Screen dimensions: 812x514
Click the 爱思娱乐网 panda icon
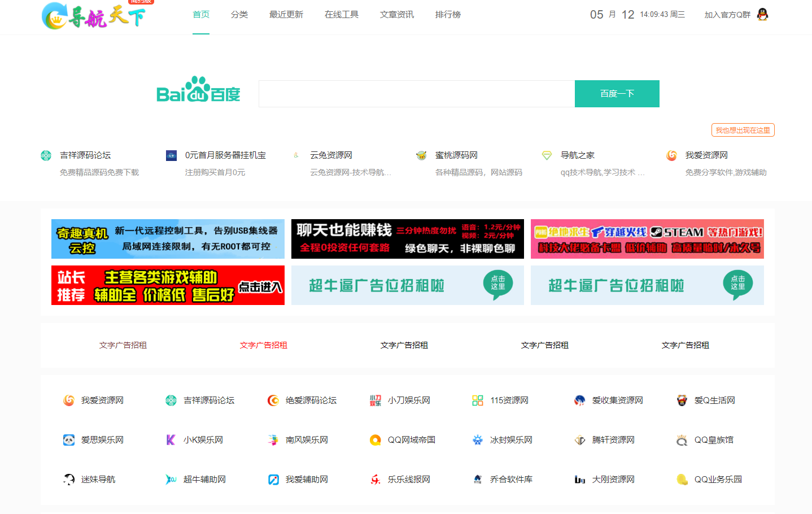(69, 440)
